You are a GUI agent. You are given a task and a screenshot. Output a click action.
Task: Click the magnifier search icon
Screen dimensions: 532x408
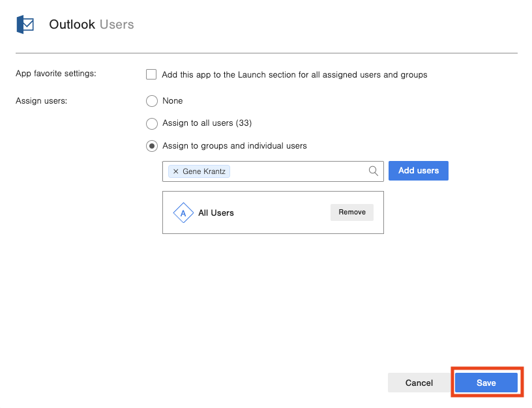[374, 171]
